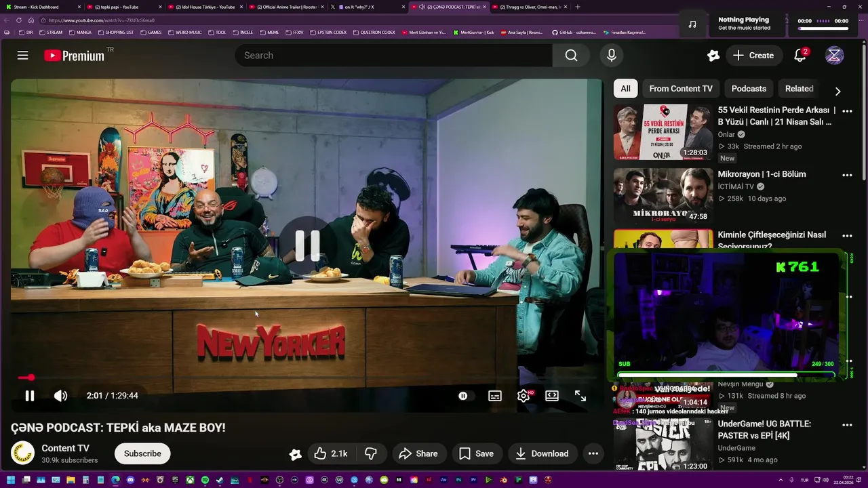Toggle autoplay switch in player
Screen dimensions: 868x488
click(x=463, y=396)
